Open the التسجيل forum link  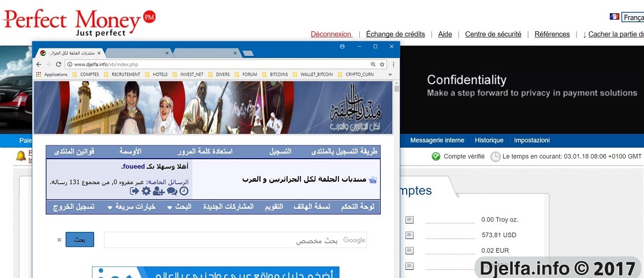coord(280,151)
